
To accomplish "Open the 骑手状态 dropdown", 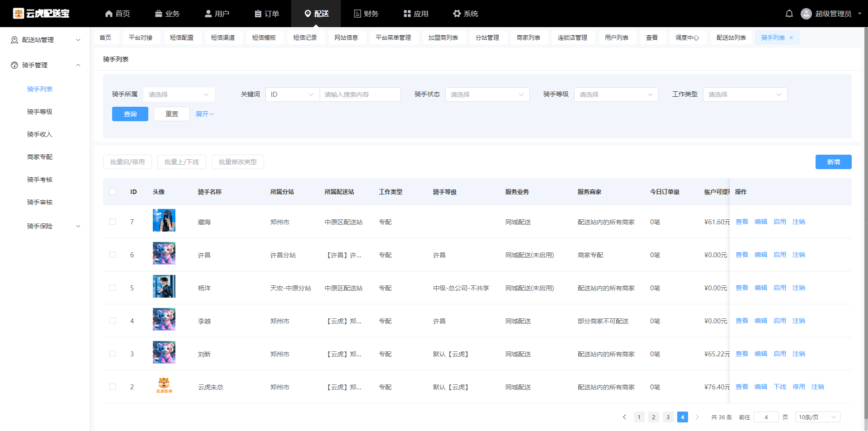I will [487, 95].
